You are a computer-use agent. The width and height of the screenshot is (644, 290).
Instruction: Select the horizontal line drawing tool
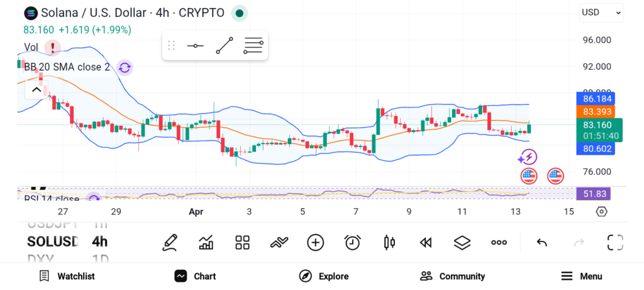pyautogui.click(x=195, y=46)
